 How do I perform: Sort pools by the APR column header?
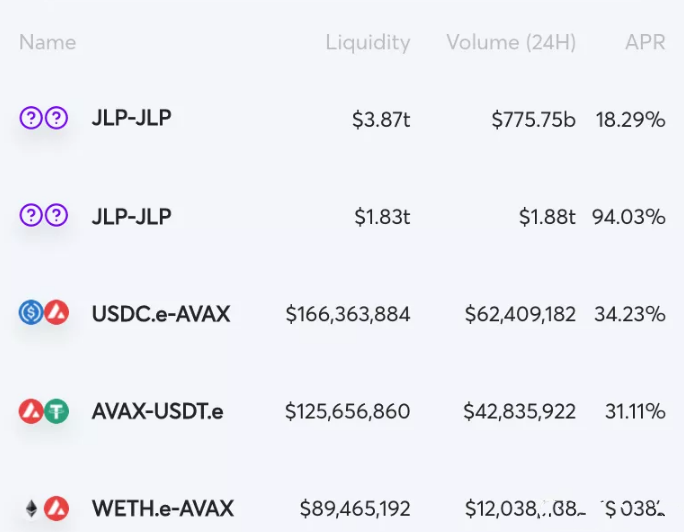(645, 42)
